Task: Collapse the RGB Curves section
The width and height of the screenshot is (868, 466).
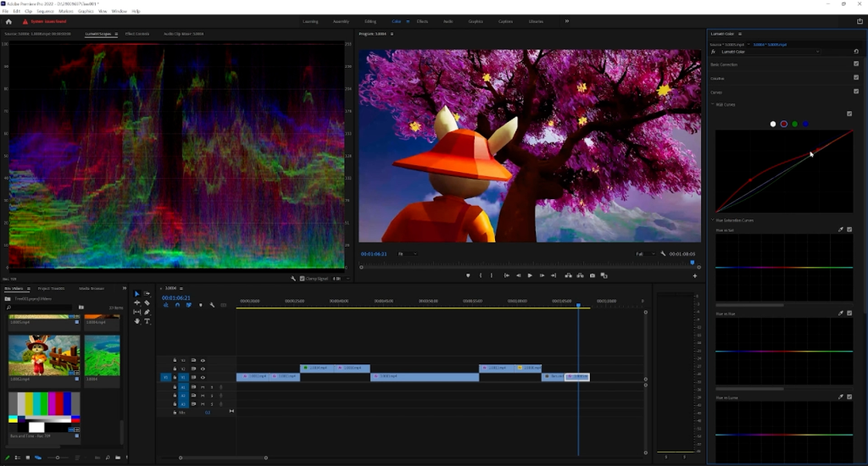Action: point(713,104)
